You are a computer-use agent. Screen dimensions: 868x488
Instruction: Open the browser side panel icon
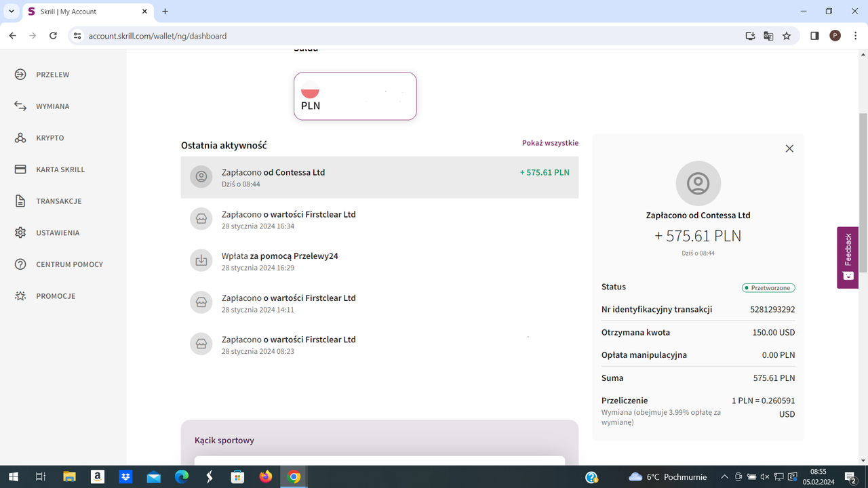814,36
